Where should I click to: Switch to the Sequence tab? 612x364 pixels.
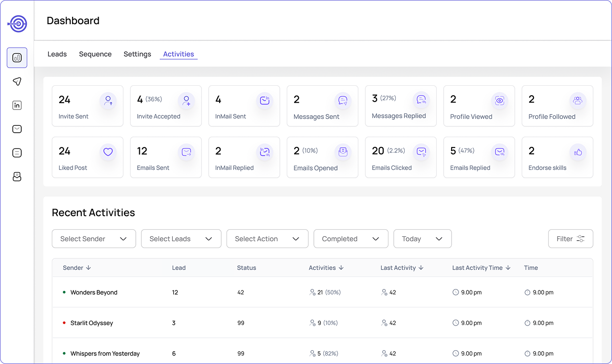95,54
